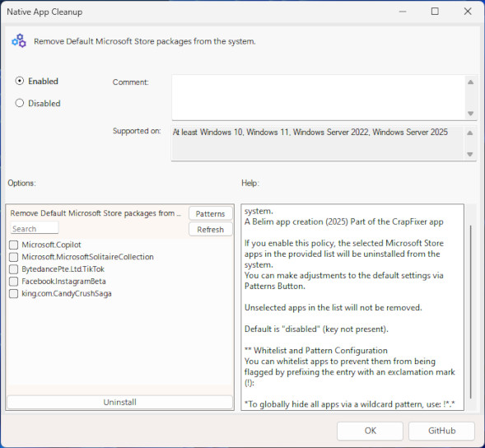Click the Help label
This screenshot has height=448, width=485.
(x=250, y=183)
